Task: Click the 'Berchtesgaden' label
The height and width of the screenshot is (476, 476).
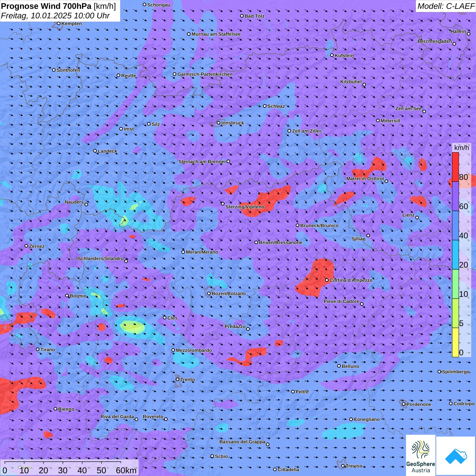Action: click(435, 41)
